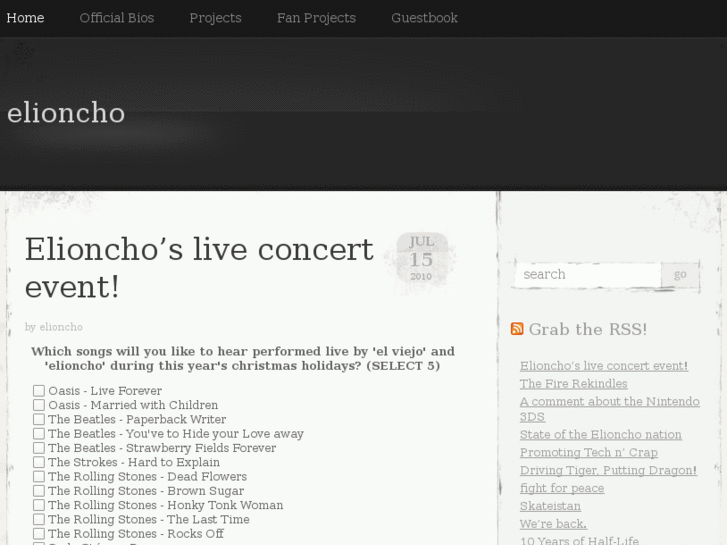This screenshot has height=545, width=727.
Task: Check The Strokes - Hard to Explain
Action: click(39, 462)
